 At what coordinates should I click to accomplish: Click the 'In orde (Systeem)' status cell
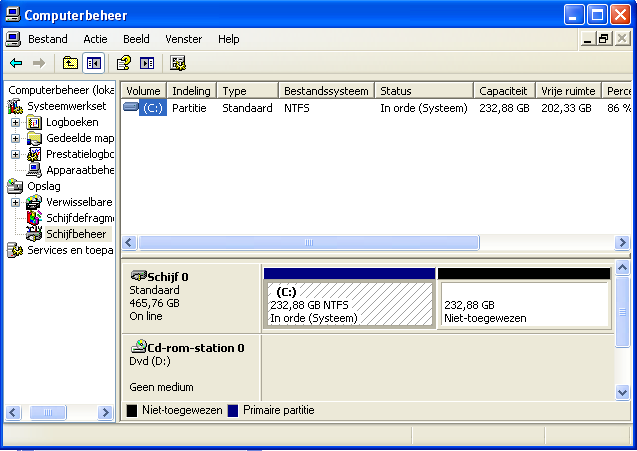(x=424, y=108)
